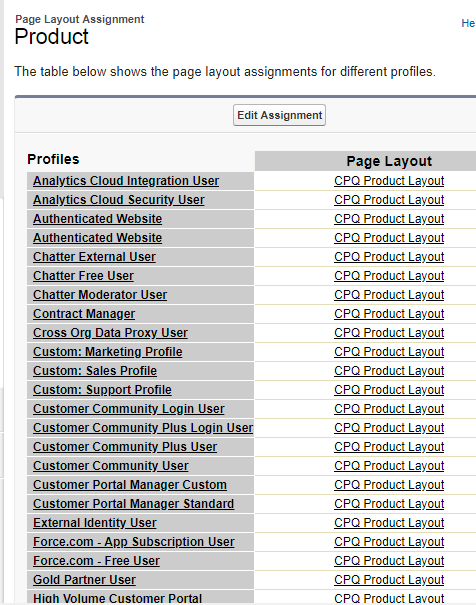Open CPQ Product Layout for Contract Manager row
Screen dimensions: 476x605
[389, 314]
